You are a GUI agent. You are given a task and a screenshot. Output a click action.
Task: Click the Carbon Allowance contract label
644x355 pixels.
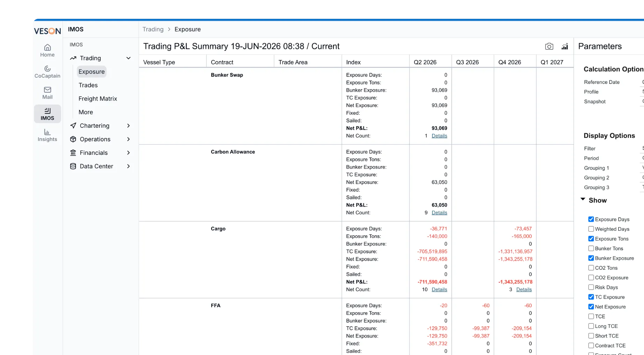tap(233, 152)
